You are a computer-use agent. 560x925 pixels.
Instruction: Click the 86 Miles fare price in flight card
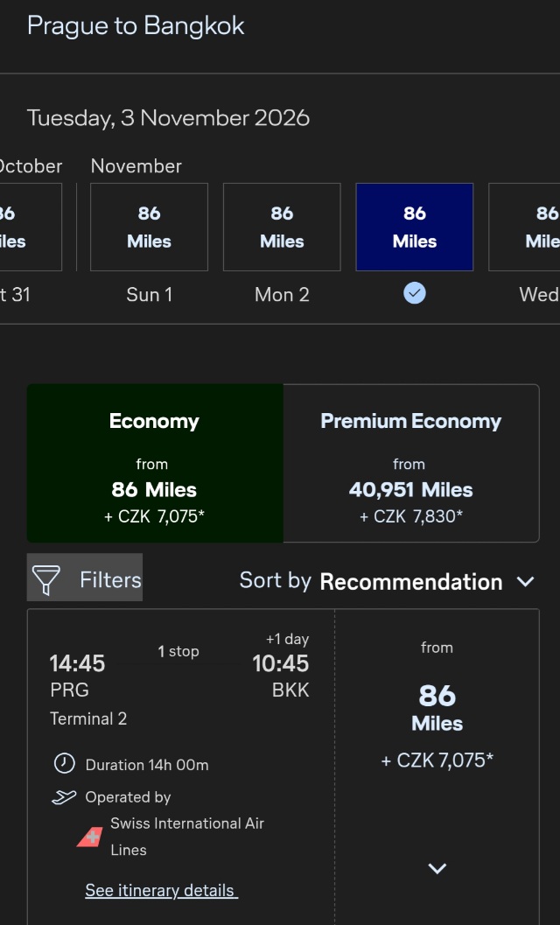(437, 708)
